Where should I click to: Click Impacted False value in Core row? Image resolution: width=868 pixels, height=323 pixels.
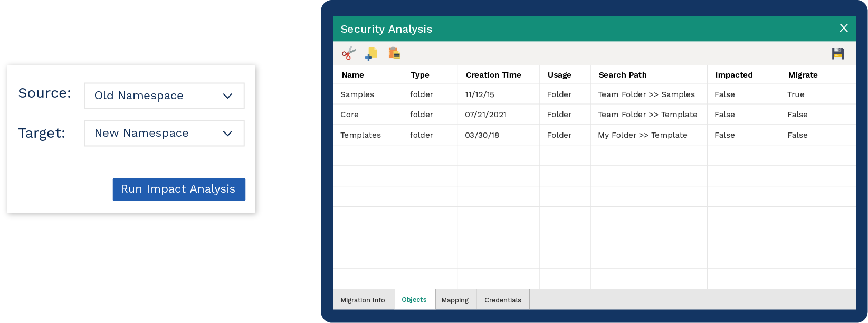tap(724, 115)
